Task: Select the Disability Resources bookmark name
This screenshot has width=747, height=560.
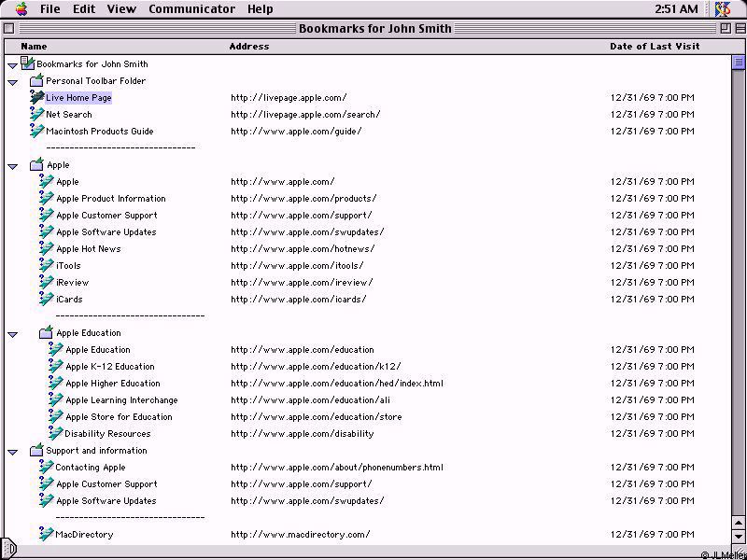Action: pos(107,434)
